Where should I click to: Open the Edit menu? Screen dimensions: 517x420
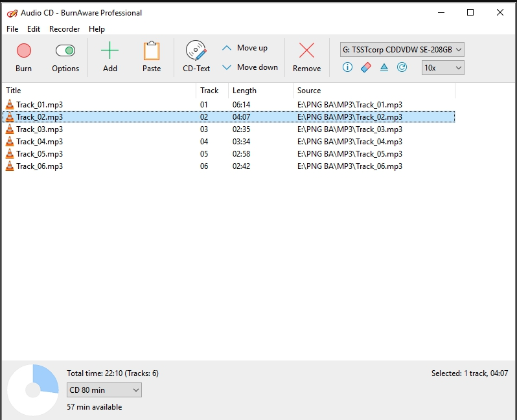(x=34, y=29)
